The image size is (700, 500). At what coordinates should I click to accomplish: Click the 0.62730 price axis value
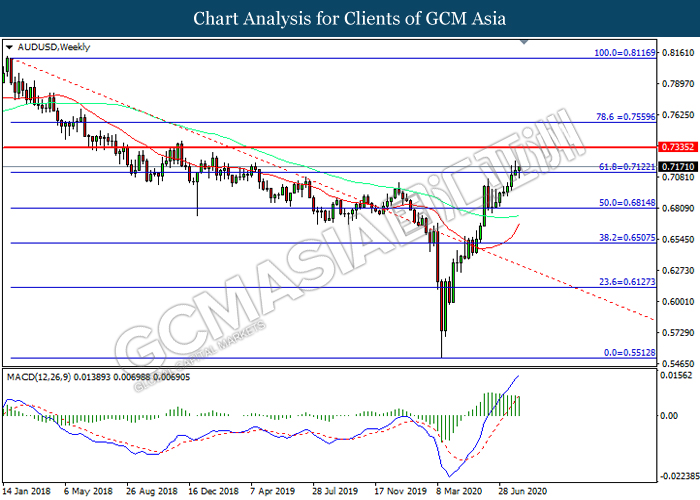678,271
